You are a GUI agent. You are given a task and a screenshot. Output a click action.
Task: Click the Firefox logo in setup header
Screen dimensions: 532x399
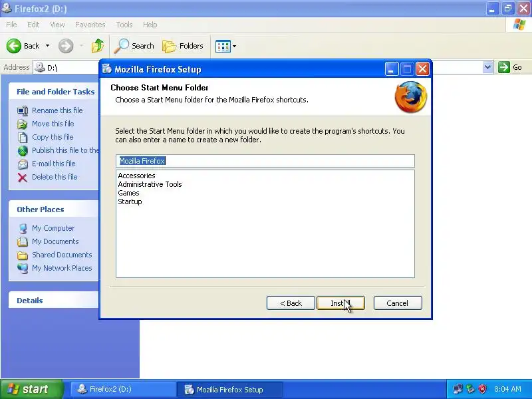click(411, 97)
